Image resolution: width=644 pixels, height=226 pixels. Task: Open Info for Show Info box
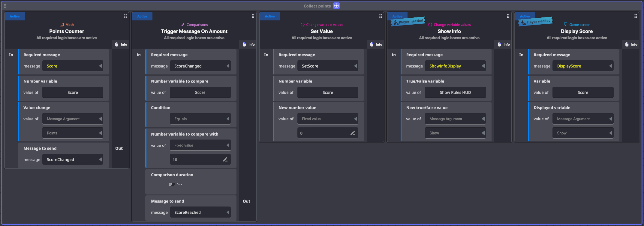coord(504,44)
